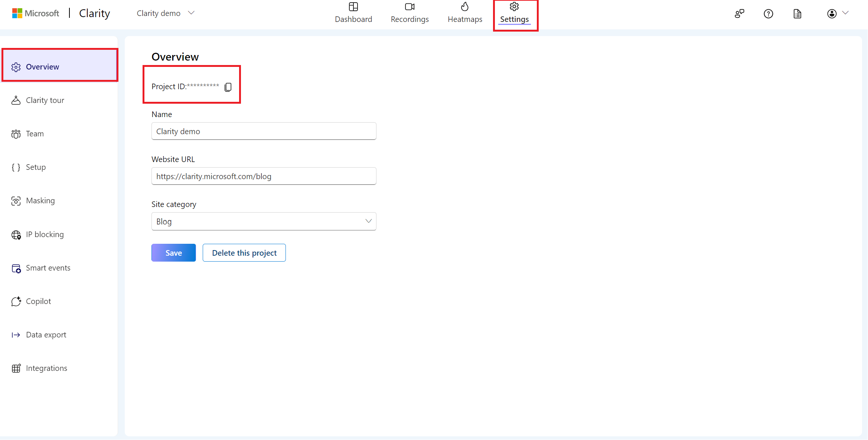Navigate to Heatmaps via toolbar icon

[466, 12]
